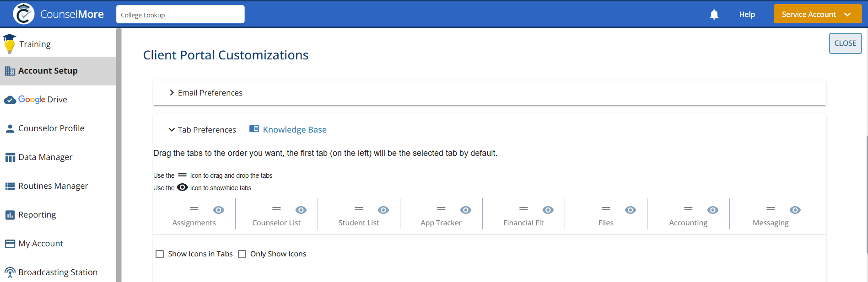The image size is (868, 282).
Task: Grab the Accounting tab drag handle
Action: [x=688, y=209]
